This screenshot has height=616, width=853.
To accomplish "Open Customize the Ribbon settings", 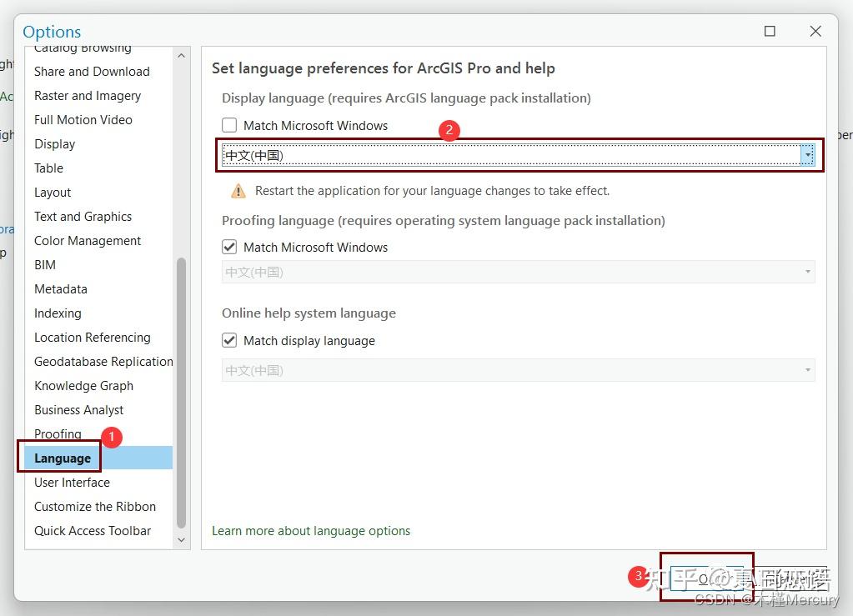I will 95,506.
